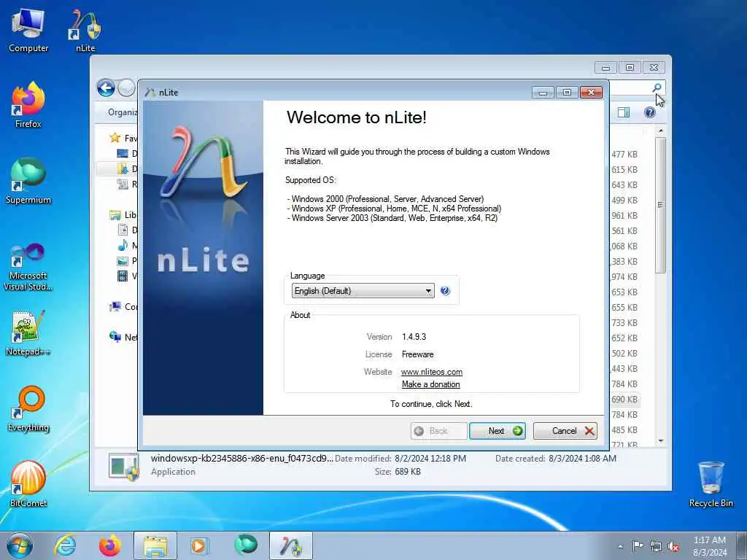Open the www.nliteos.com link

pyautogui.click(x=432, y=372)
